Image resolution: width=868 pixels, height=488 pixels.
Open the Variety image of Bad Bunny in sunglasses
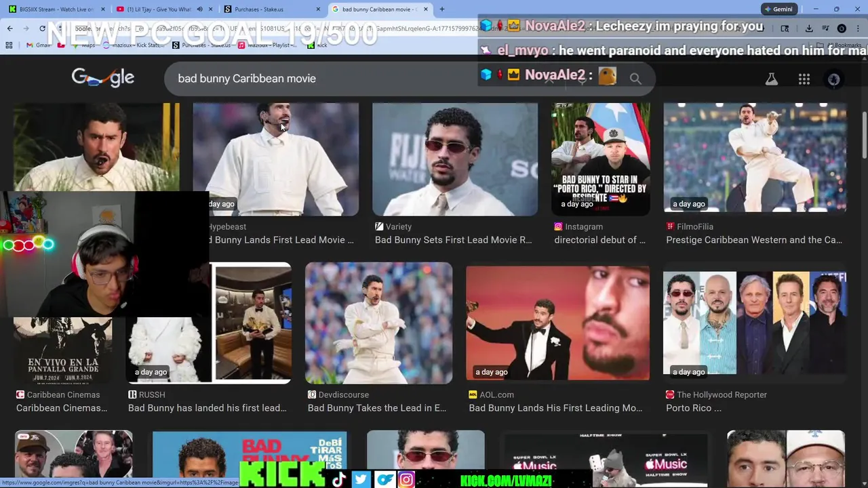click(x=455, y=159)
